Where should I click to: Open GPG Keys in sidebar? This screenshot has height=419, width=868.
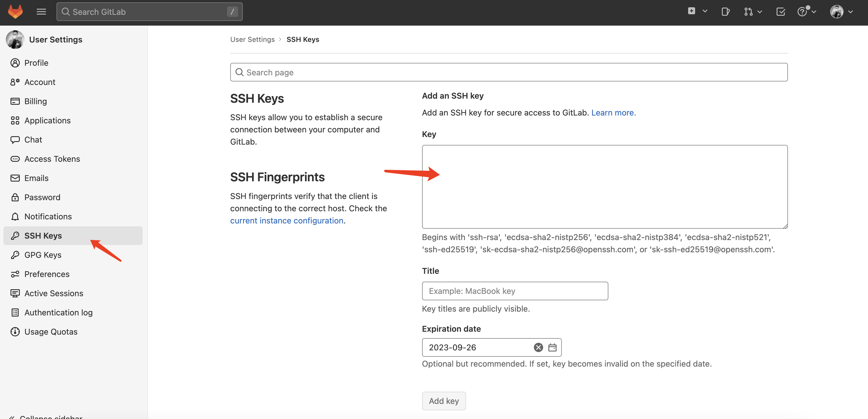(43, 255)
